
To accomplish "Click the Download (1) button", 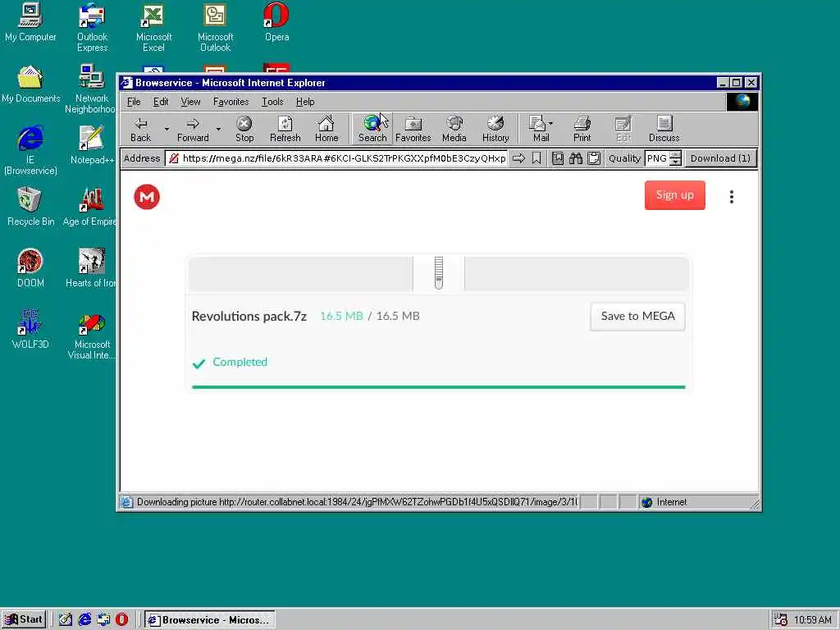I will [x=720, y=158].
